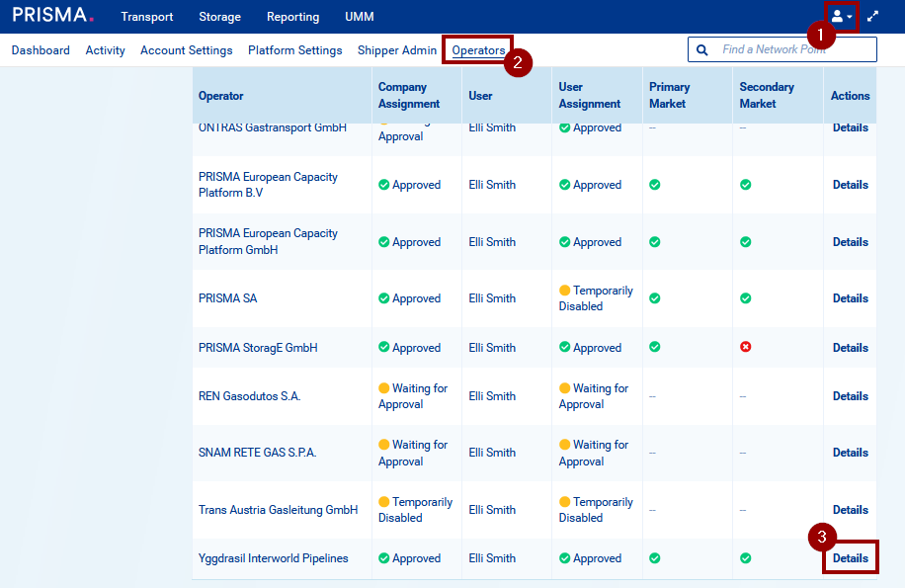Click red cross in PRISMA StoragE Secondary Market

pyautogui.click(x=746, y=348)
